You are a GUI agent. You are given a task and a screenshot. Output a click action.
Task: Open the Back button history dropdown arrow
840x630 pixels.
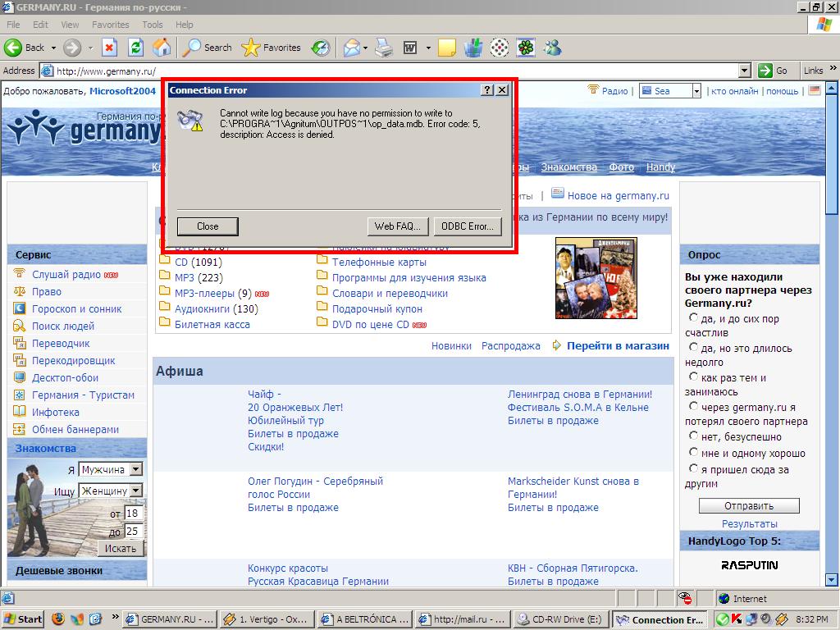[x=53, y=48]
